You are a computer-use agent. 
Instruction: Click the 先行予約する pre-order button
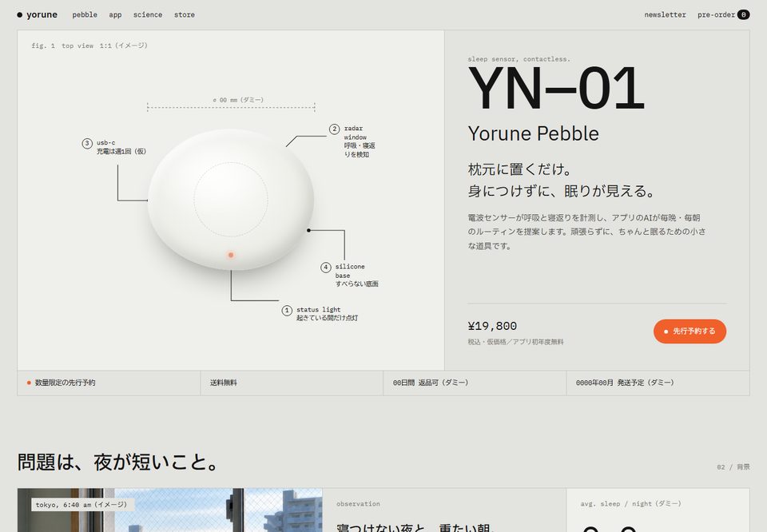690,331
